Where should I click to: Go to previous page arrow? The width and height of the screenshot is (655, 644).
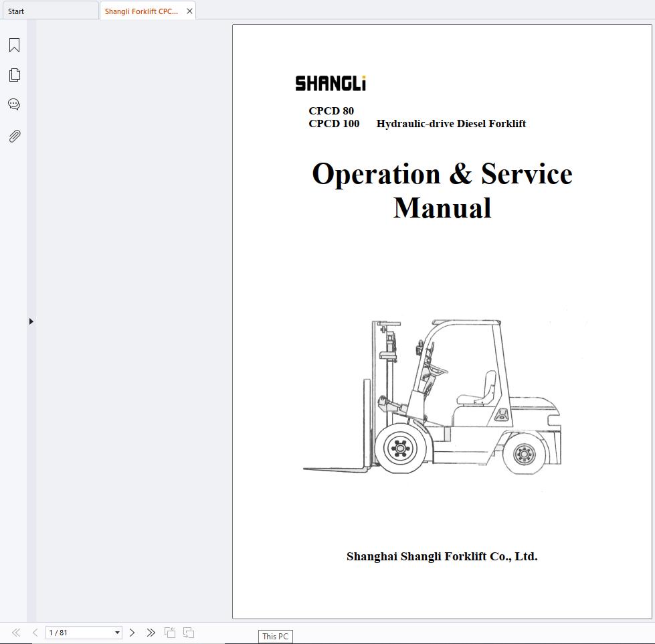(x=35, y=633)
